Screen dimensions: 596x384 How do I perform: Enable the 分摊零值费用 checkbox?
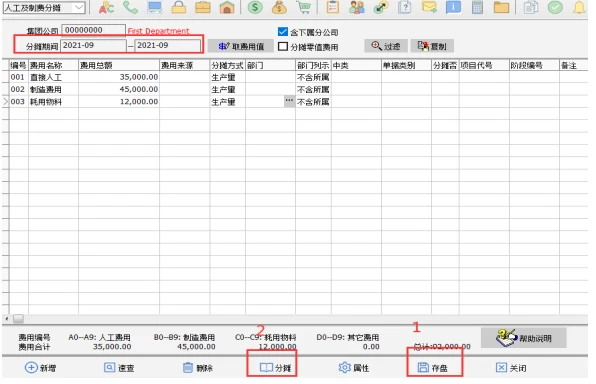click(x=283, y=46)
